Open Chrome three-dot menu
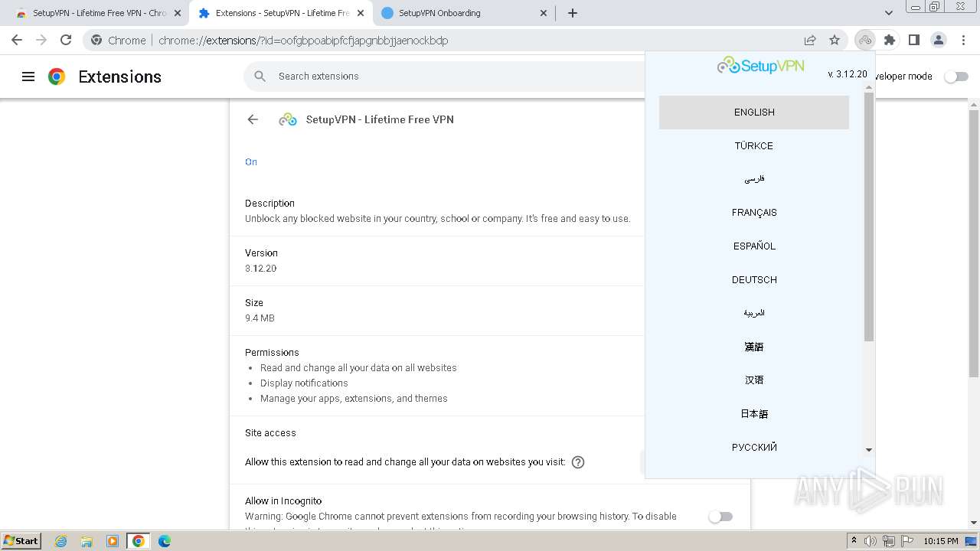Image resolution: width=980 pixels, height=551 pixels. pyautogui.click(x=962, y=40)
